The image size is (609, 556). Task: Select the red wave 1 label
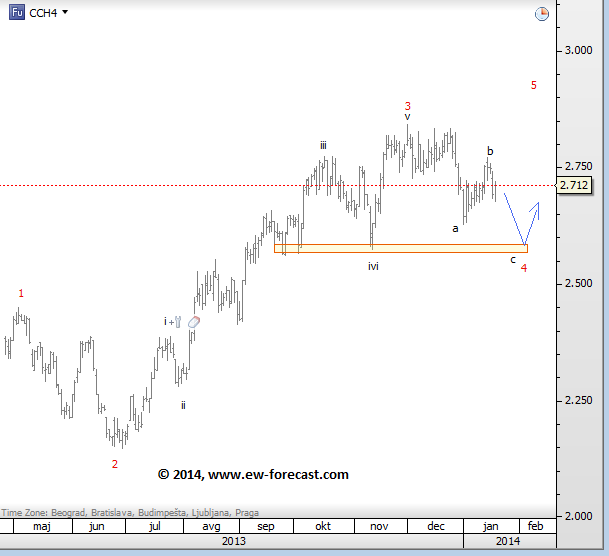point(21,293)
